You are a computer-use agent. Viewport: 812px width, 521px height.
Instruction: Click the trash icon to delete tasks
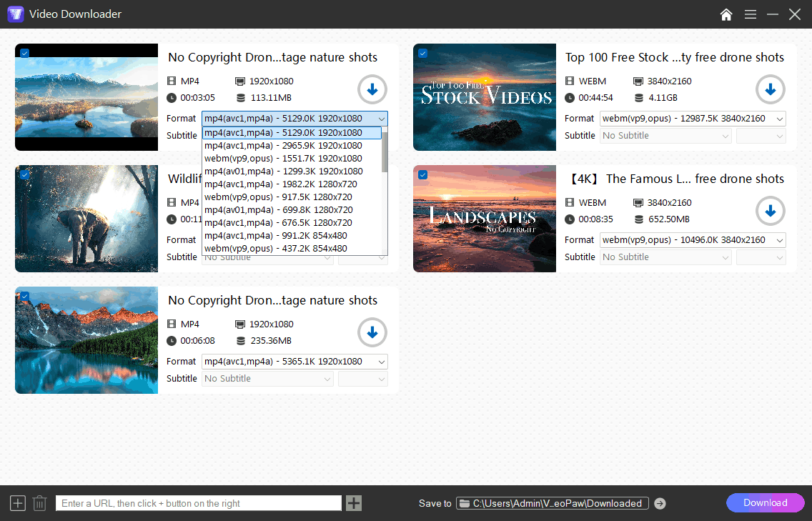pos(40,503)
